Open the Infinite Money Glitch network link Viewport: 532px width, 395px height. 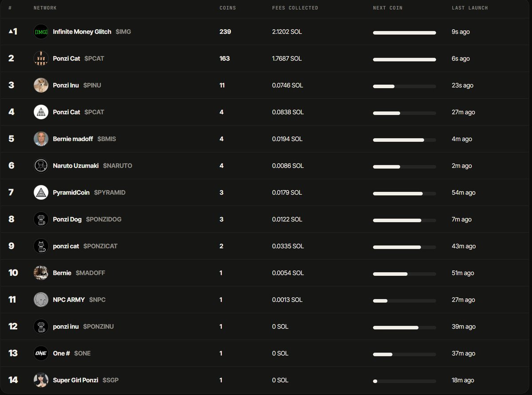pyautogui.click(x=82, y=32)
